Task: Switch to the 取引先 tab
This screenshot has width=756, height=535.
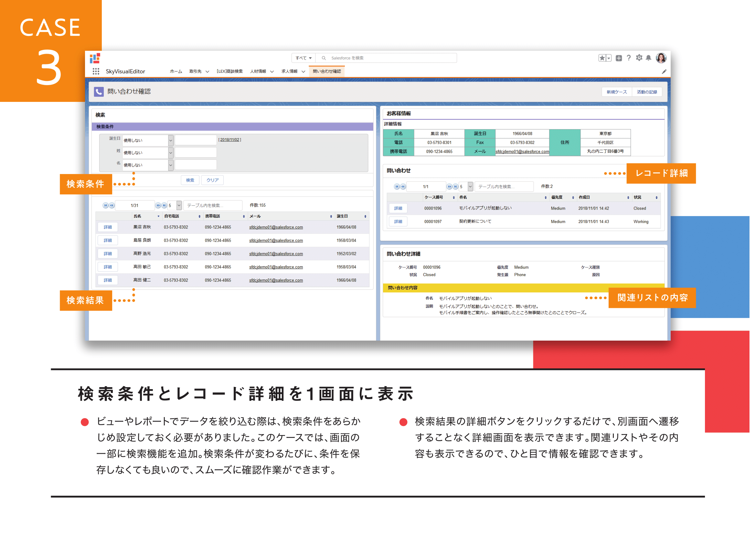Action: click(195, 71)
